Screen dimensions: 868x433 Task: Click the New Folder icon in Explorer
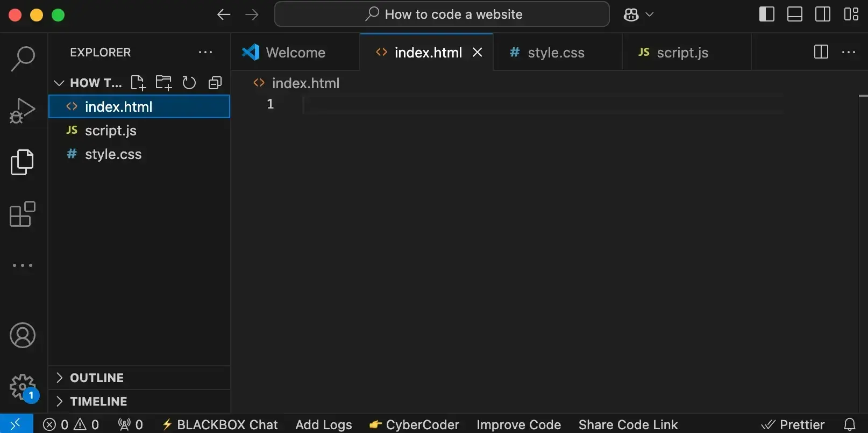click(163, 83)
